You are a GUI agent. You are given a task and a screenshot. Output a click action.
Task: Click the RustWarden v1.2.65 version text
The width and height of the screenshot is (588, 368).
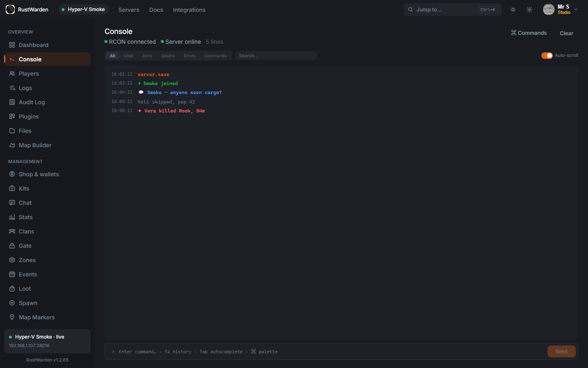(47, 360)
